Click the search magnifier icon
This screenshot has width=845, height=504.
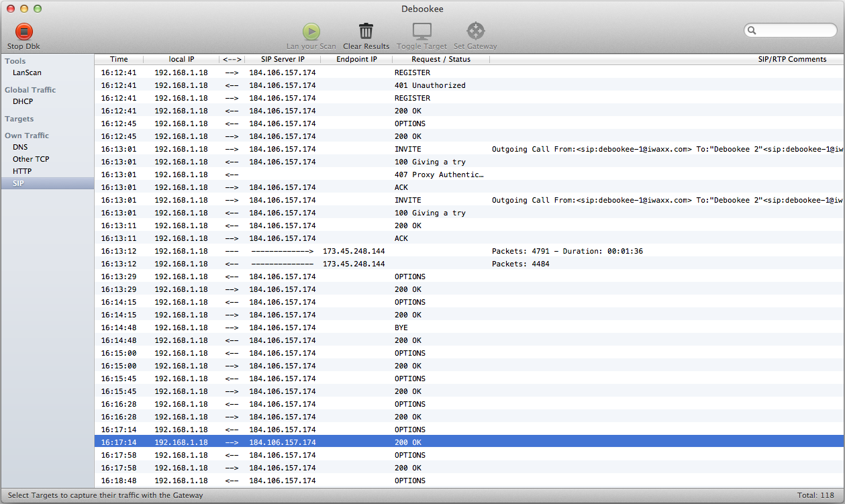click(x=752, y=31)
